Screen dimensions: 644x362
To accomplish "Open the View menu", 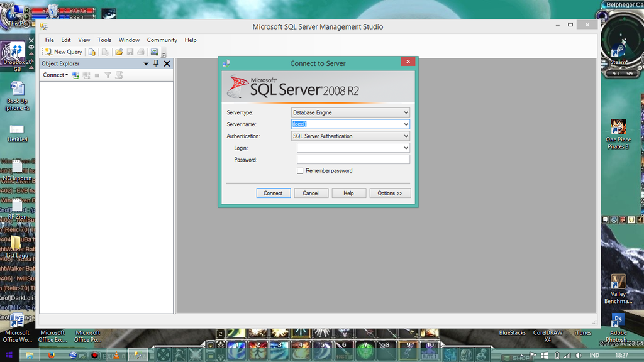I will [x=84, y=40].
